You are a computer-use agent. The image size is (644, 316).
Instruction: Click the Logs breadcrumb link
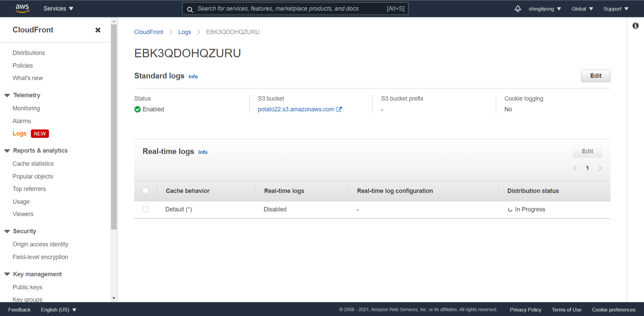coord(184,32)
